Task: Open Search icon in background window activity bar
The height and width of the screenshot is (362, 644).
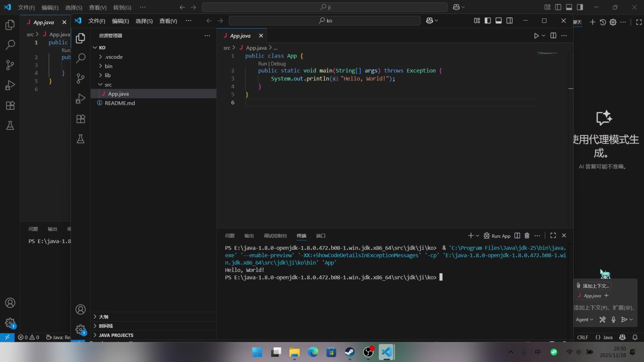Action: point(10,45)
